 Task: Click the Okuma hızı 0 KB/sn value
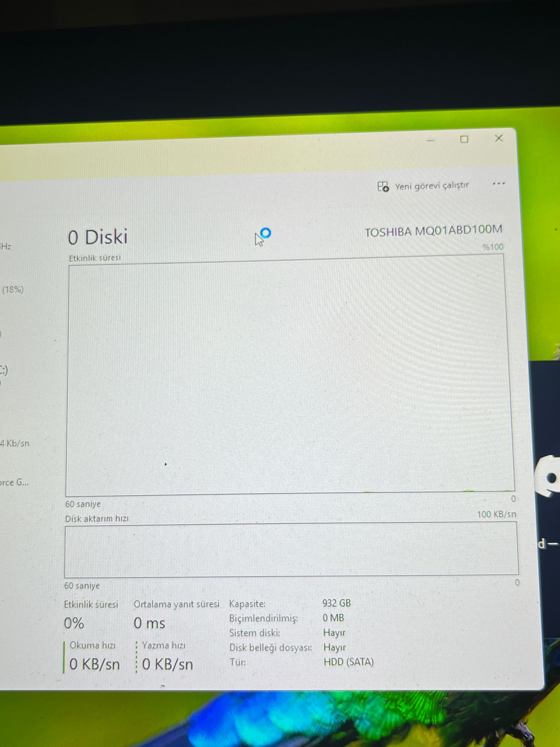94,664
